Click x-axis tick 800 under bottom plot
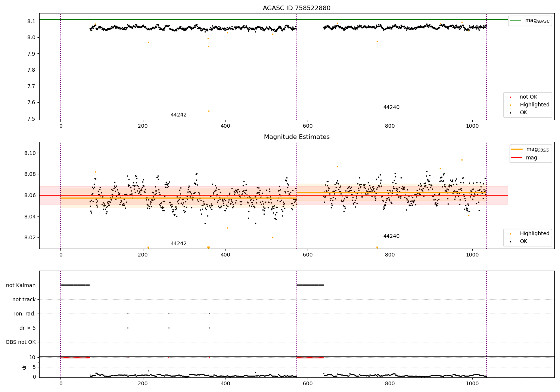This screenshot has width=560, height=392. 390,383
